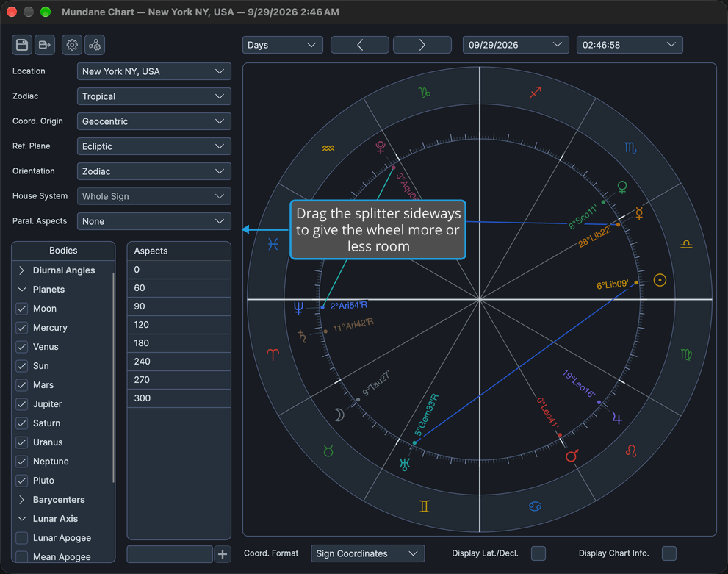Click the Aries sign symbol
The width and height of the screenshot is (728, 574).
273,355
